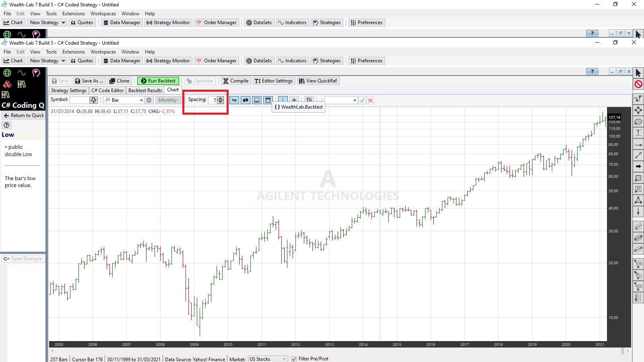Click the plus icon in chart toolbar
This screenshot has height=362, width=644.
tap(294, 100)
